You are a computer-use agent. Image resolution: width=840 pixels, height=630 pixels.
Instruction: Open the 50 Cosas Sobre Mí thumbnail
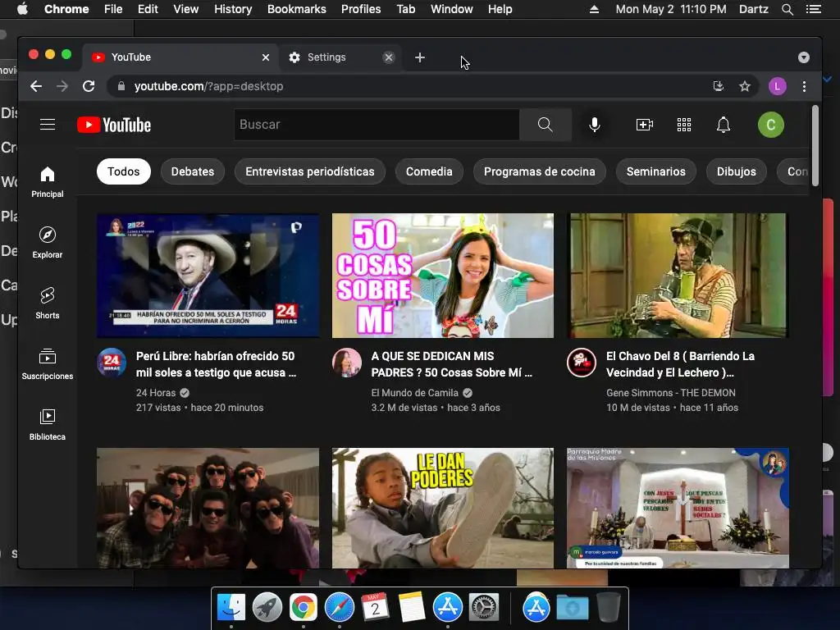443,276
